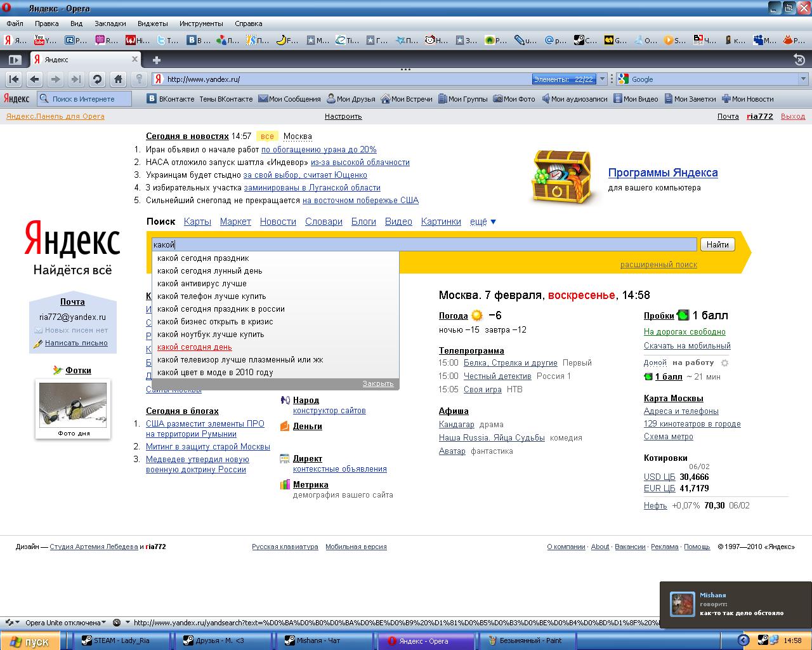Open Мои аудиозаписи speaker button
This screenshot has height=650, width=812.
pos(574,98)
